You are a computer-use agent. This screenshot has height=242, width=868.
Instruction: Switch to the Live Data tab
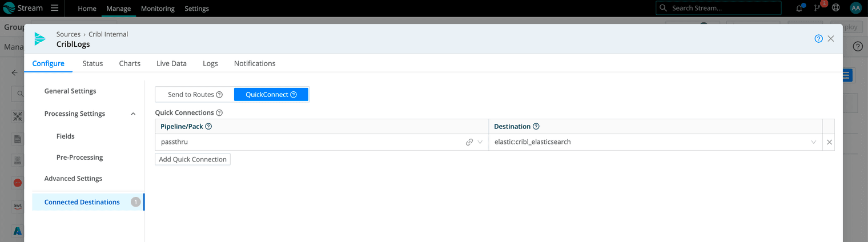click(x=171, y=63)
